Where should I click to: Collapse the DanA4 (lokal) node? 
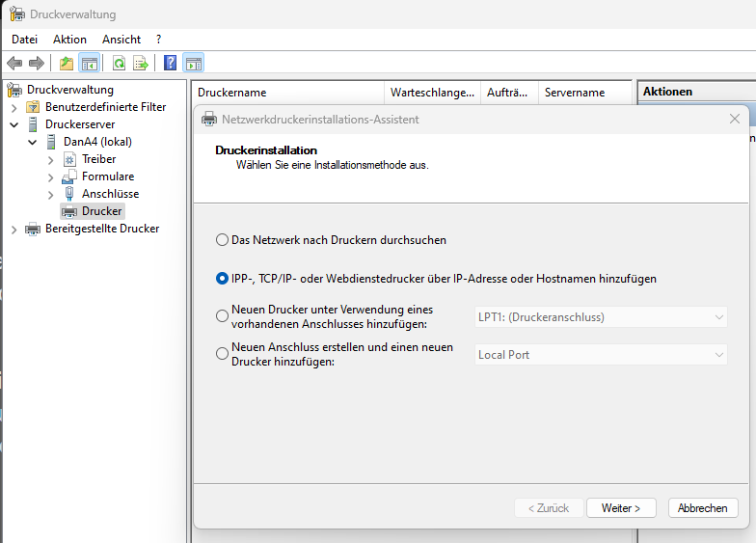(x=33, y=143)
